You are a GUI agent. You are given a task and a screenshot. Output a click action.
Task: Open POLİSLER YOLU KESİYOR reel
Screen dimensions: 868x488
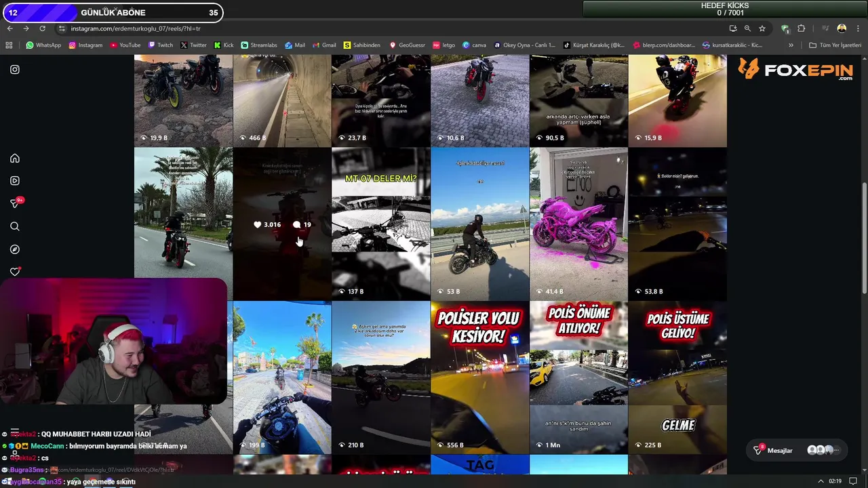click(x=479, y=378)
